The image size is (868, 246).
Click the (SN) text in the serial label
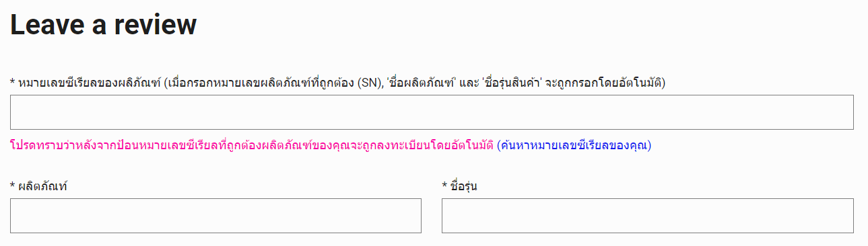coord(369,83)
